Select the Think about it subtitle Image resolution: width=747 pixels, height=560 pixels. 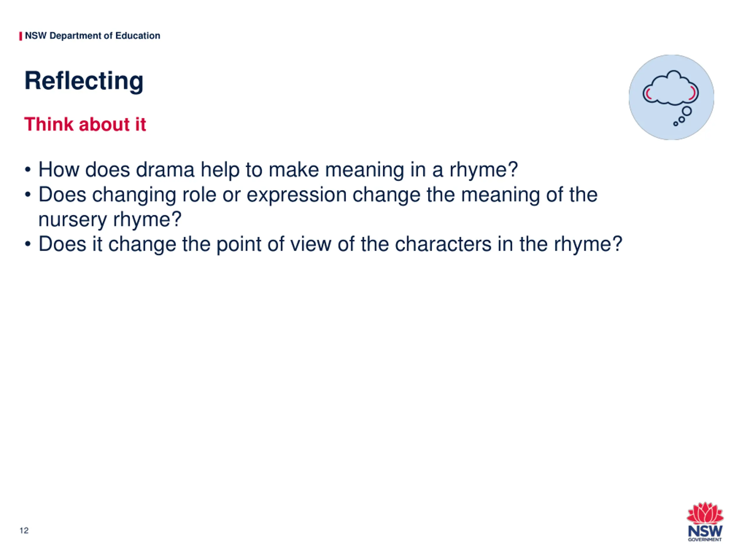pyautogui.click(x=85, y=124)
